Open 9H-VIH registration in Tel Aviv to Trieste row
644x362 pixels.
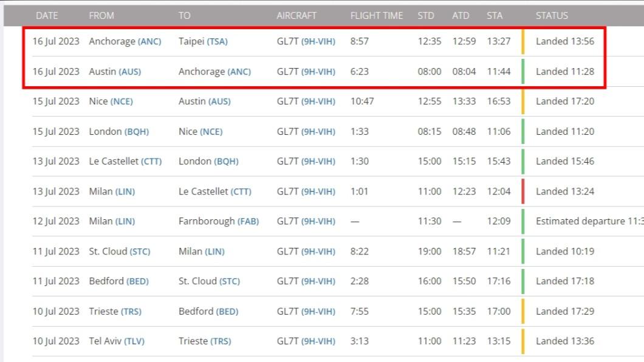click(x=318, y=341)
